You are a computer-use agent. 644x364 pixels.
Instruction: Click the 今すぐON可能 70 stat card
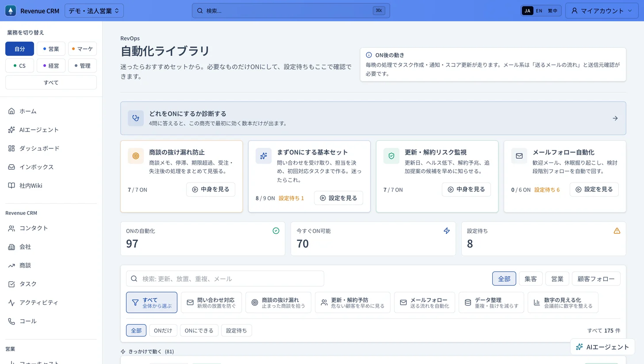coord(373,239)
